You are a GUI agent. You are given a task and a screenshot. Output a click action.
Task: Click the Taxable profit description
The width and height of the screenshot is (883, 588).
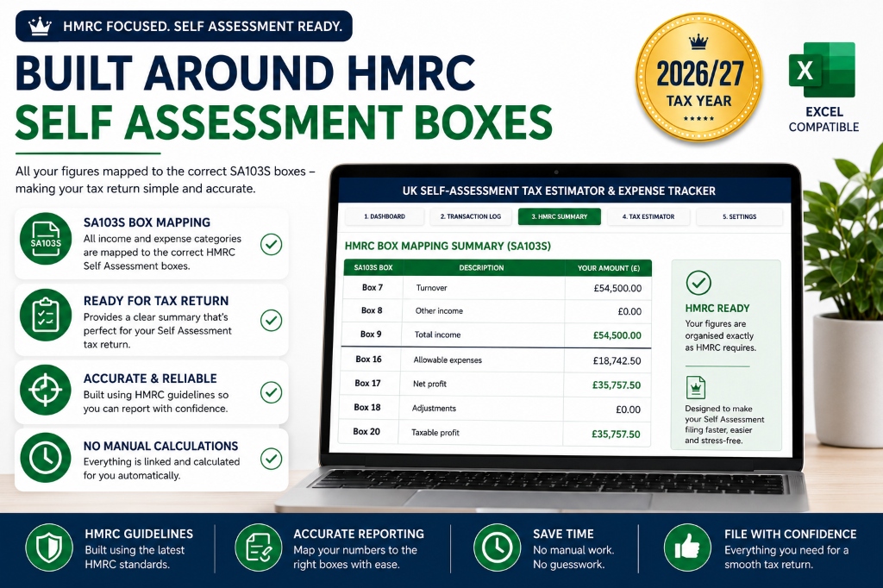pyautogui.click(x=435, y=433)
